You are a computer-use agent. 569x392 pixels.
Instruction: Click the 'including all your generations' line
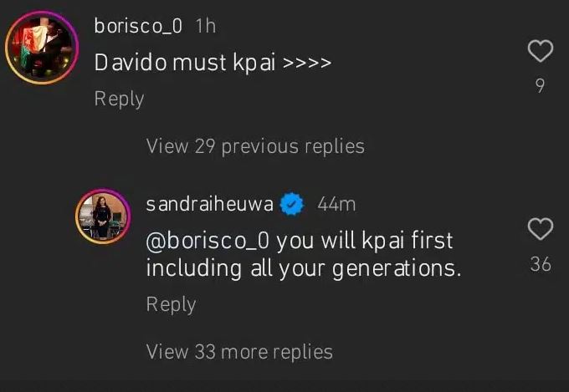pyautogui.click(x=303, y=269)
